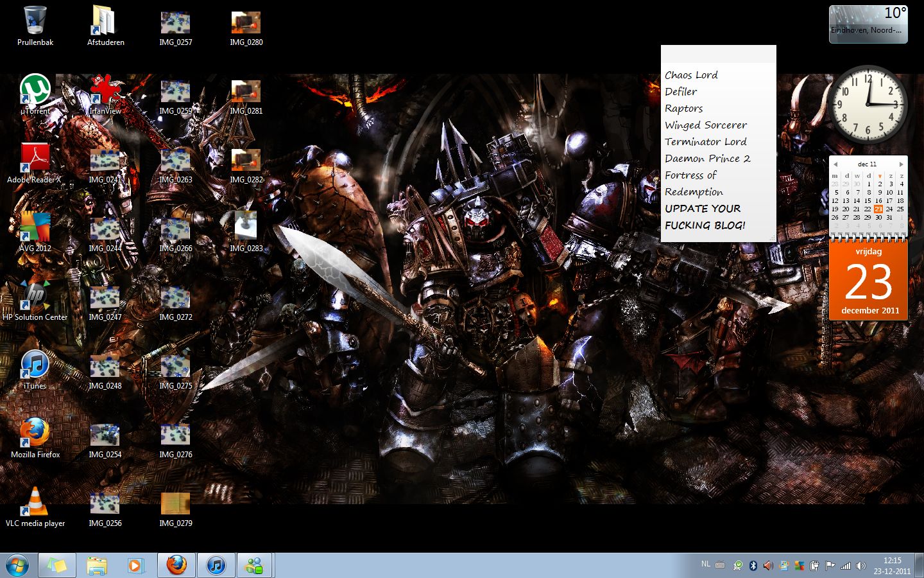Select December 31 in the calendar gadget
Viewport: 924px width, 578px height.
click(x=889, y=218)
